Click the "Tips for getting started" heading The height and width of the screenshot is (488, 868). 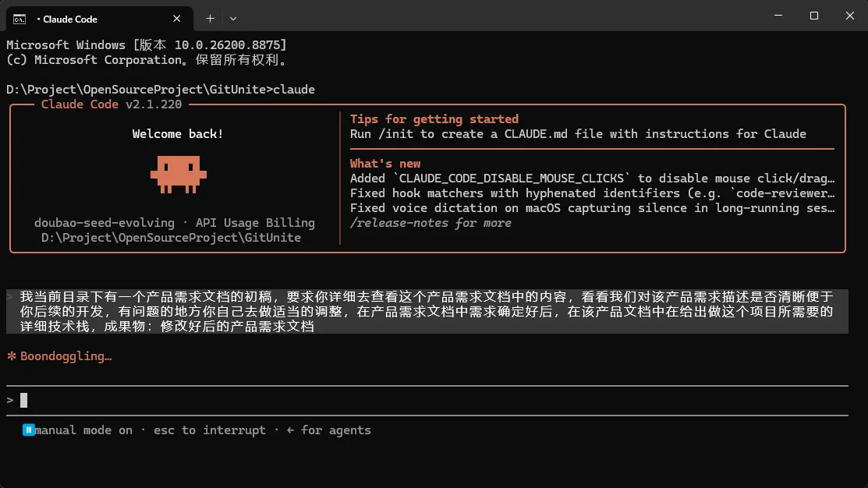click(x=434, y=119)
